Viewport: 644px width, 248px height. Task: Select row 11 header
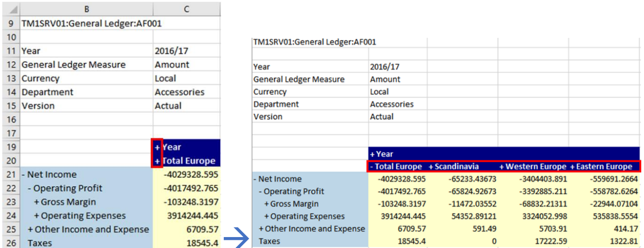point(11,51)
